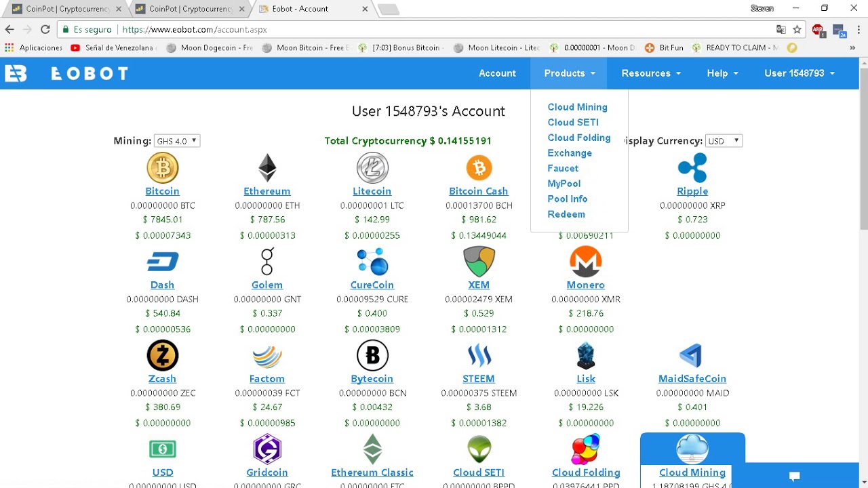Image resolution: width=868 pixels, height=488 pixels.
Task: Click the Monero orange icon
Action: pos(586,262)
